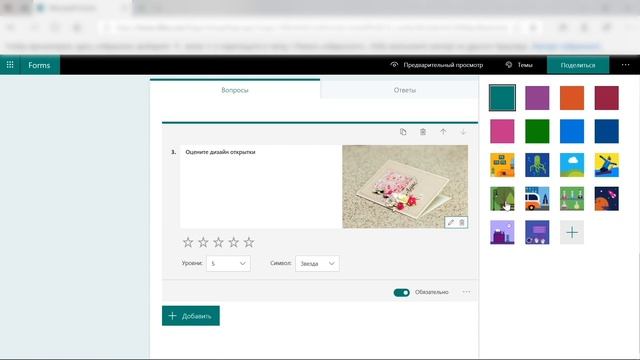
Task: Select the third rating star
Action: (x=218, y=242)
